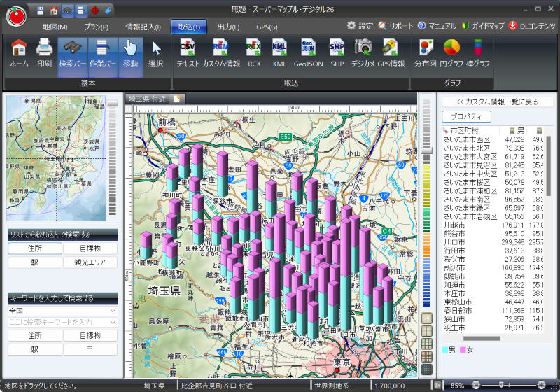This screenshot has width=560, height=392.
Task: Click 目標物 in list narrowing search
Action: click(90, 248)
